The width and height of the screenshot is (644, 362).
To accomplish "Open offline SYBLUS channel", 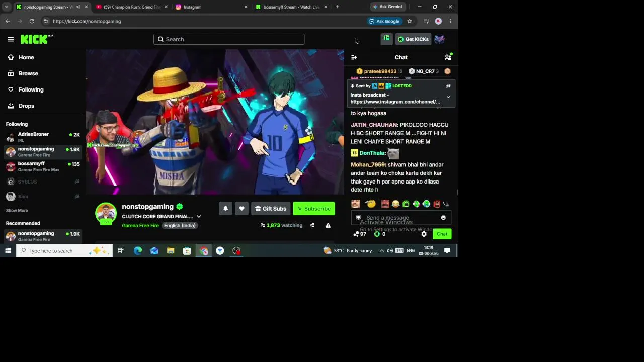I will tap(43, 182).
